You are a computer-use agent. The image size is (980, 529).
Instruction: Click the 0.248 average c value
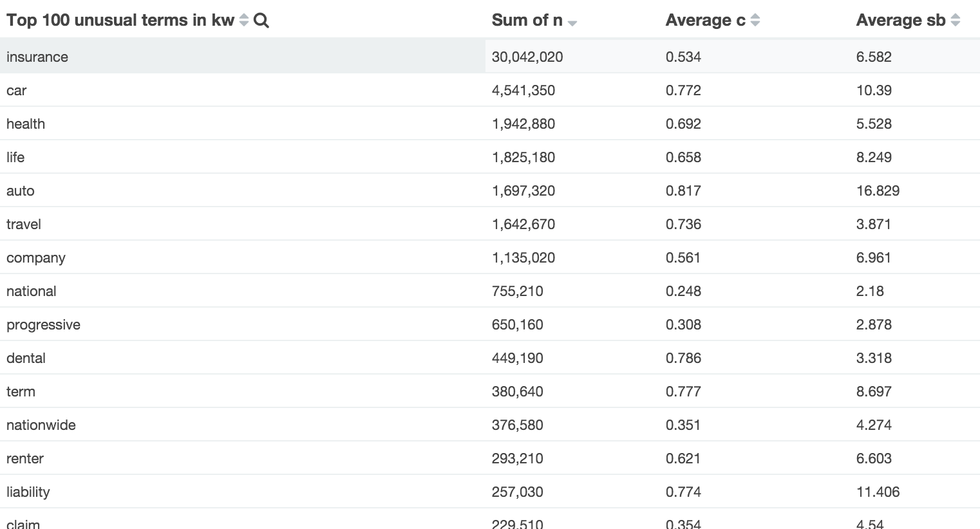click(683, 291)
